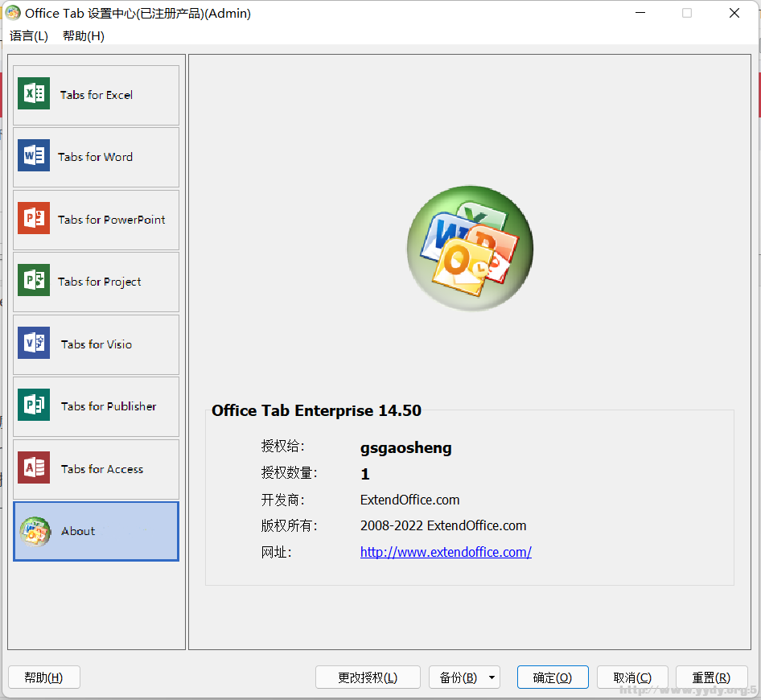Screen dimensions: 761x700
Task: Click the 帮助(H) button at bottom left
Action: pyautogui.click(x=43, y=677)
